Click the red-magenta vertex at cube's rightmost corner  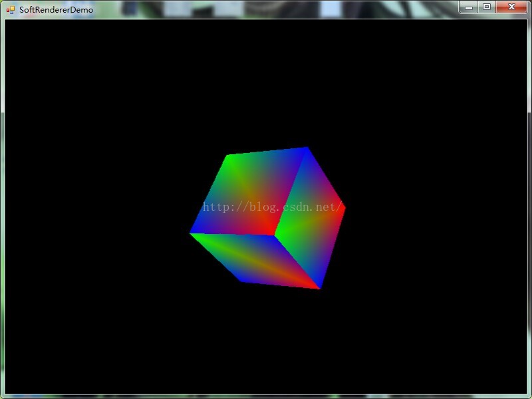coord(344,207)
